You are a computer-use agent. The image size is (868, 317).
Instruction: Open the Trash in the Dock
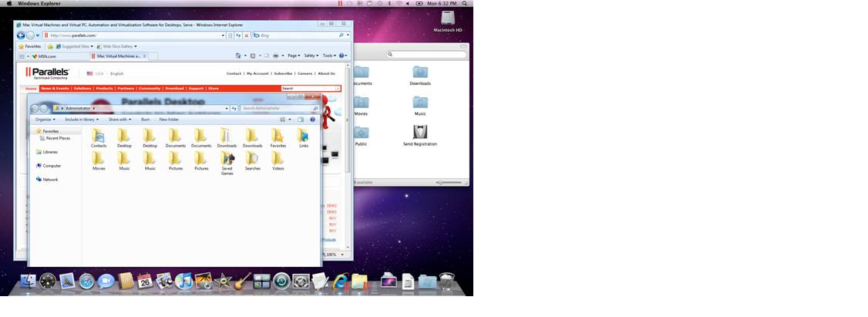447,281
